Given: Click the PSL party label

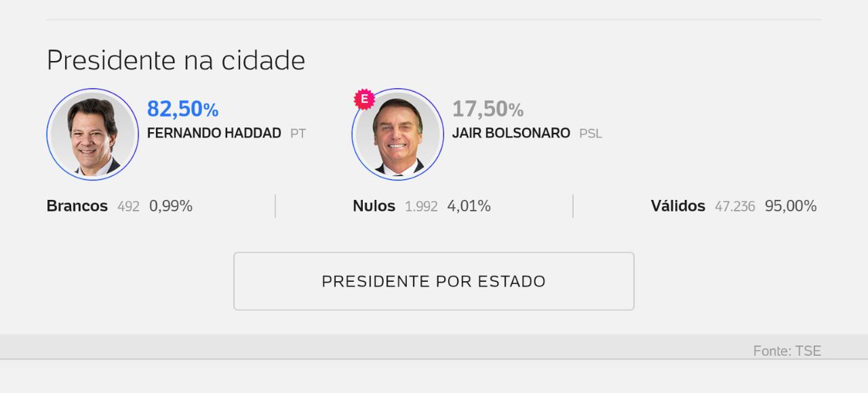Looking at the screenshot, I should point(591,133).
